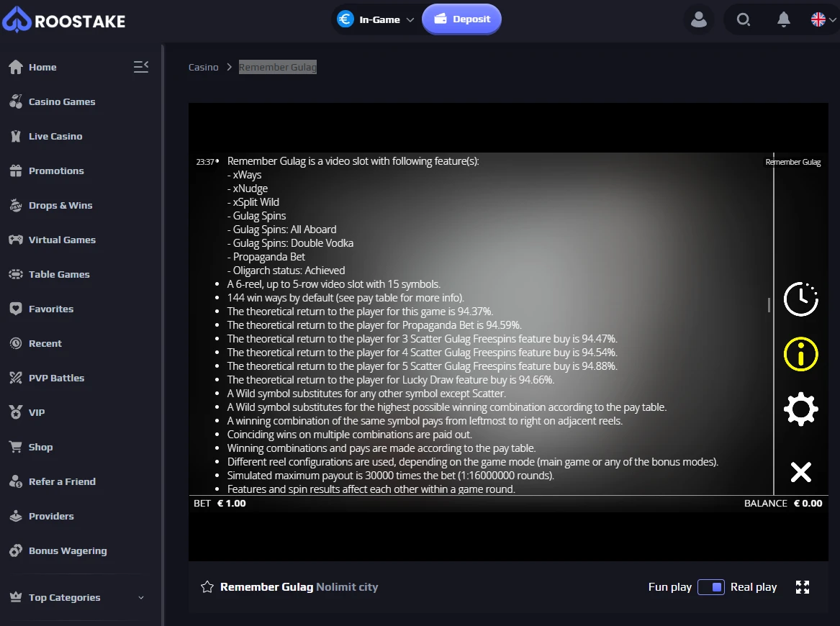Click the Drops & Wins icon
Image resolution: width=840 pixels, height=626 pixels.
pos(16,205)
